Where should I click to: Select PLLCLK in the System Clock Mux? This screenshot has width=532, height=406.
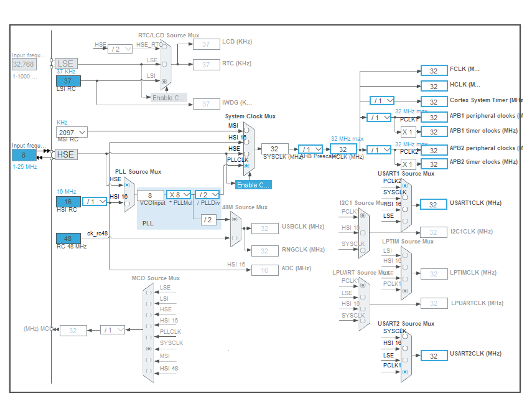[x=246, y=166]
